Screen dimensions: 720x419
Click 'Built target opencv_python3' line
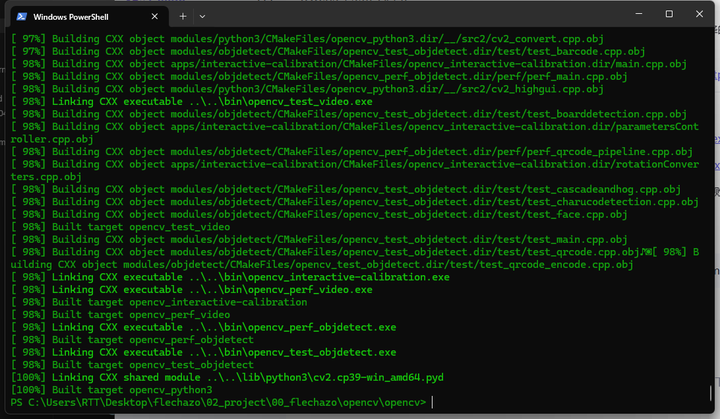tap(112, 390)
